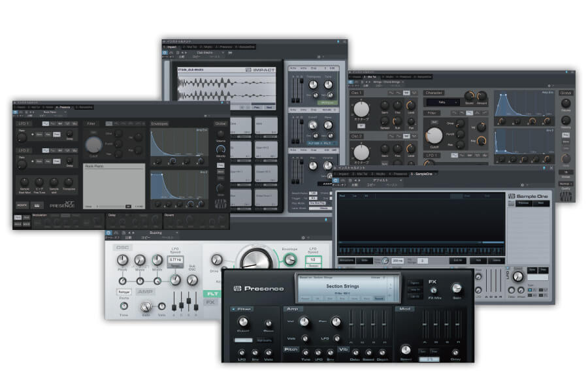Select sine waveform for Mai Tai Osc 1
This screenshot has width=588, height=392.
click(391, 93)
